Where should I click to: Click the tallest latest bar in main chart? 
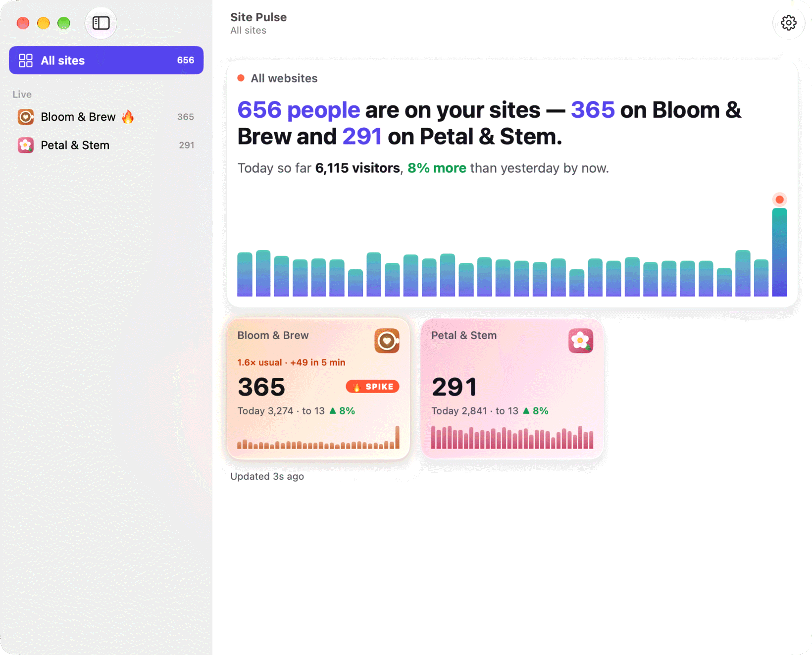tap(779, 252)
